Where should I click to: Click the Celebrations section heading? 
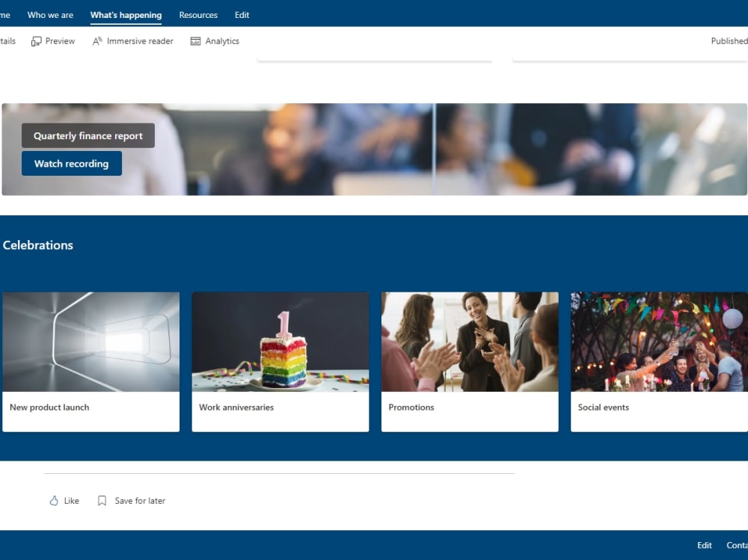38,245
